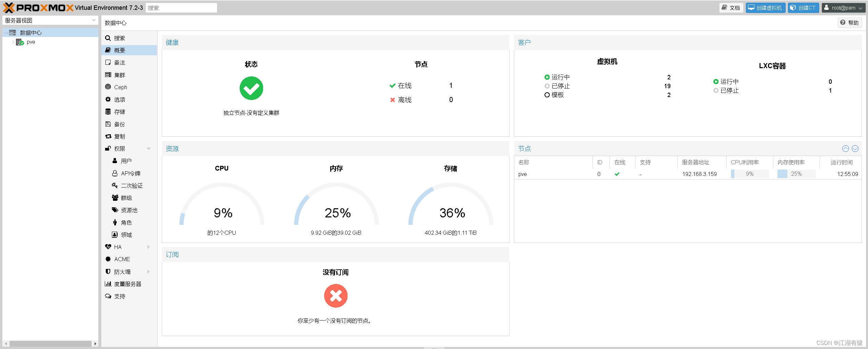The width and height of the screenshot is (868, 349).
Task: Click the 运行时间 column header
Action: [x=841, y=162]
